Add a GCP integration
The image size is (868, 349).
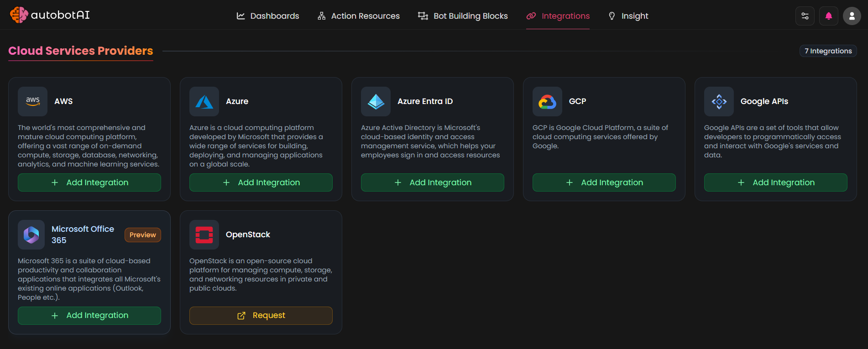tap(604, 182)
